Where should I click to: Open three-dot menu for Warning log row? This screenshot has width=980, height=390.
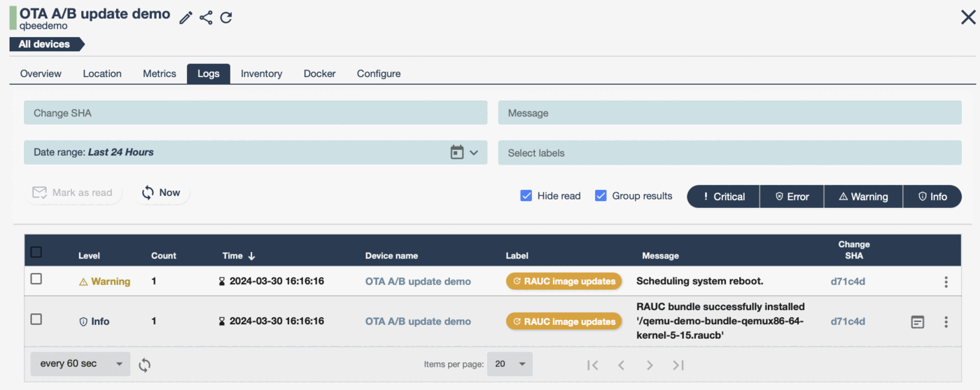tap(946, 281)
